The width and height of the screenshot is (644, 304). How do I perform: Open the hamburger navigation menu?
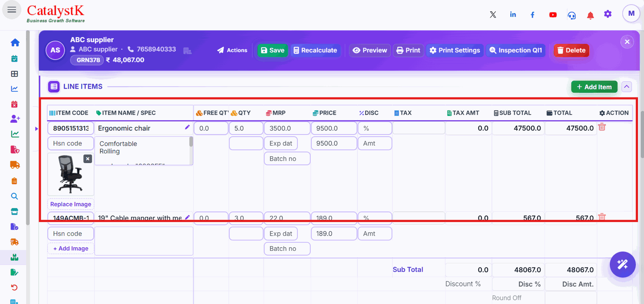12,10
